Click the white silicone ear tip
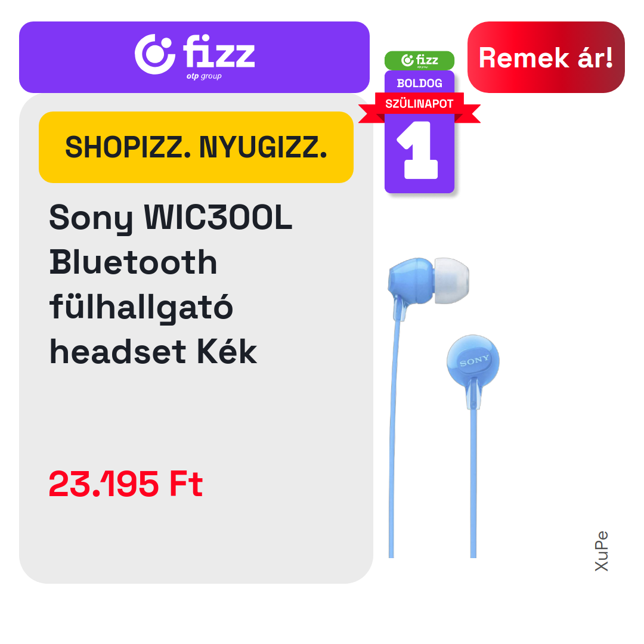 (x=451, y=280)
